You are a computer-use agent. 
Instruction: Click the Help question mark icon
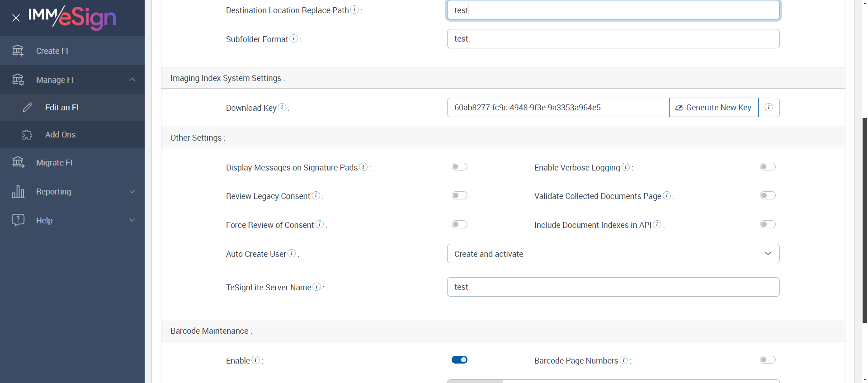pyautogui.click(x=18, y=220)
